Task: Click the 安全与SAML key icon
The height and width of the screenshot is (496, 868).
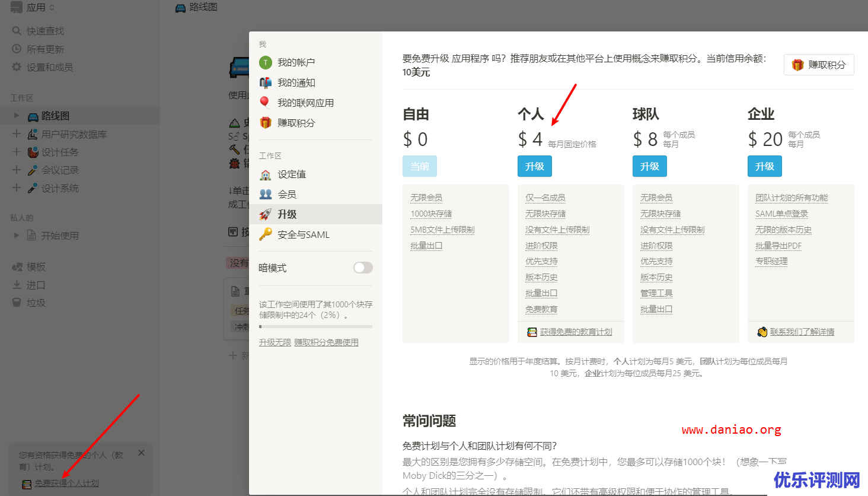Action: pos(266,234)
